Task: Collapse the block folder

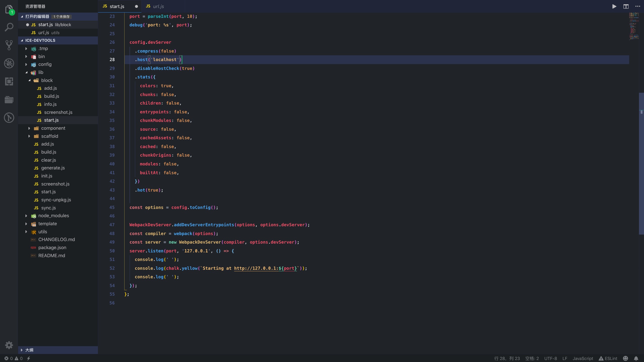Action: (58, 80)
